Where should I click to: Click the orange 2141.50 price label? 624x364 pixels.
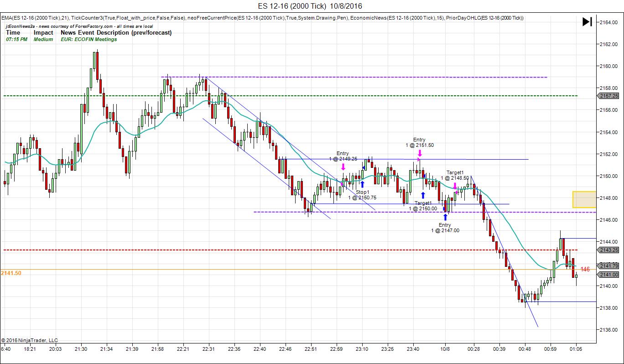pyautogui.click(x=11, y=273)
